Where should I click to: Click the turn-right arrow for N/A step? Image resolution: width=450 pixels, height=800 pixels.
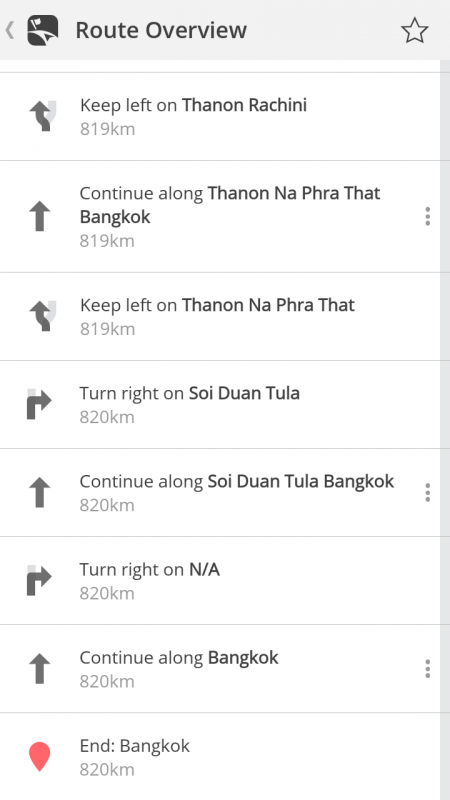[x=39, y=581]
